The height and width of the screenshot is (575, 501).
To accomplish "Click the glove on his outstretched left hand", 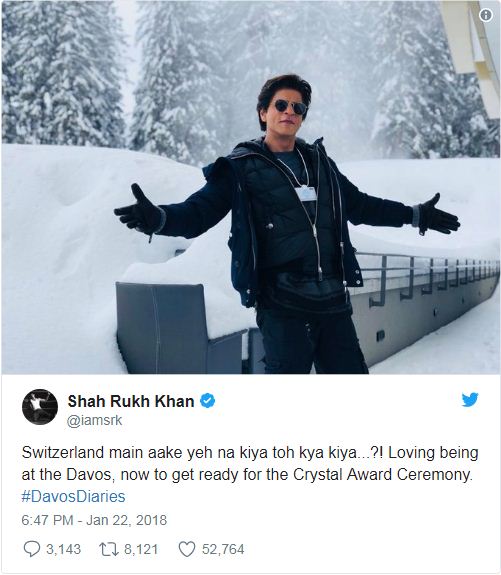I will point(438,214).
